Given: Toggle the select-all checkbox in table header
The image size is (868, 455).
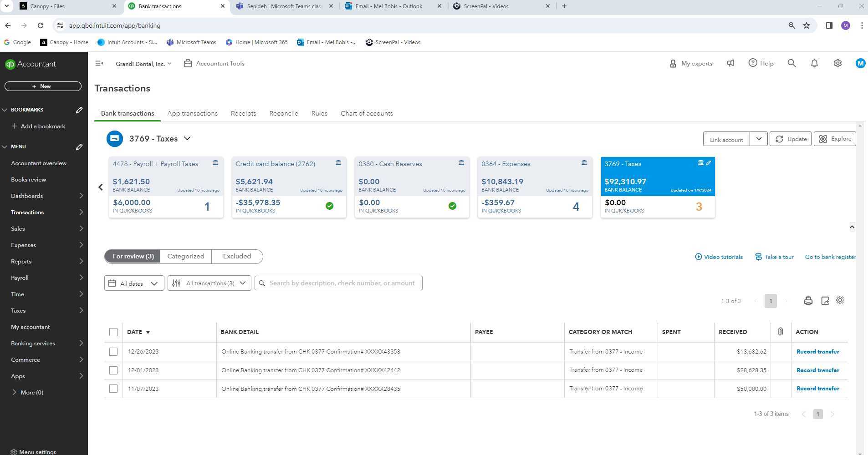Looking at the screenshot, I should click(x=113, y=332).
